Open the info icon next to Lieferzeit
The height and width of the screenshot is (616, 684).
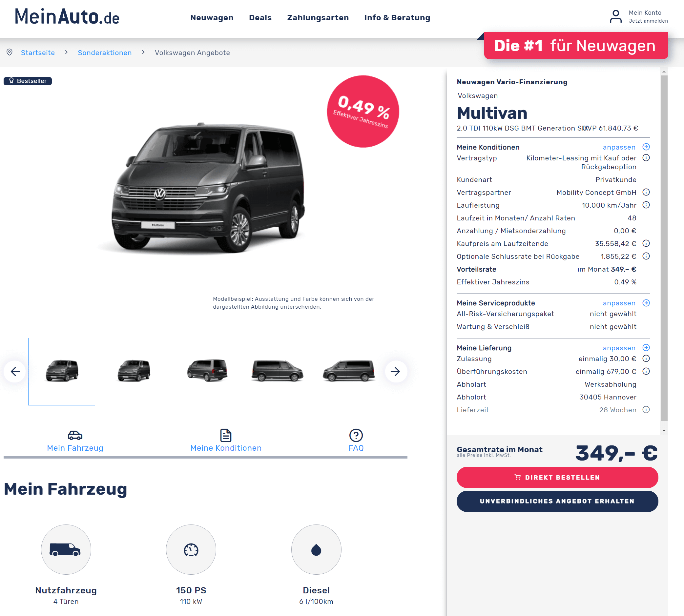[x=646, y=410]
